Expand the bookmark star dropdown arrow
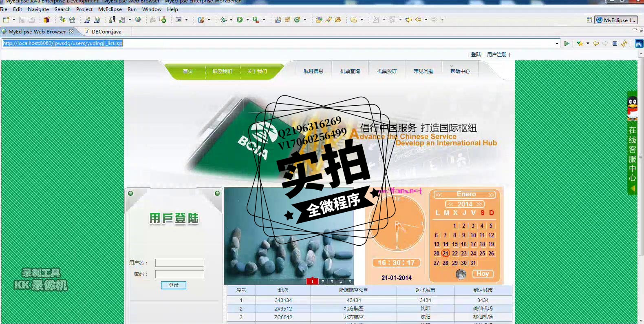This screenshot has width=644, height=324. [588, 43]
